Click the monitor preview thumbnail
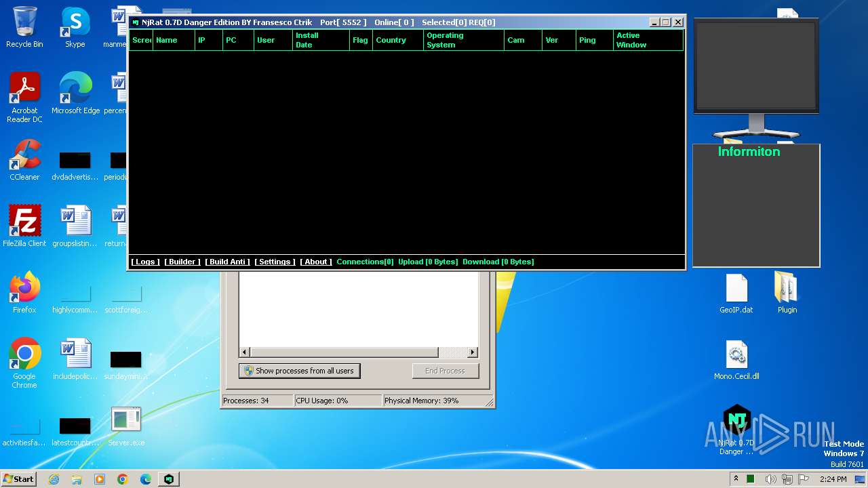 pos(756,64)
